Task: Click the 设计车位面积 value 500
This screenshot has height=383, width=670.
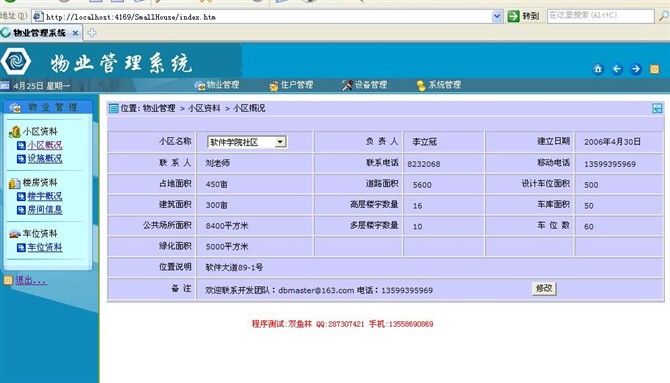Action: 591,185
